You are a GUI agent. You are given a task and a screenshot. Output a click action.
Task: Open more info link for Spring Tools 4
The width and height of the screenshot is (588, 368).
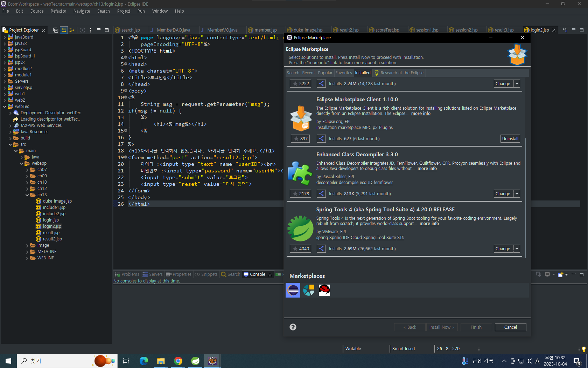click(429, 224)
